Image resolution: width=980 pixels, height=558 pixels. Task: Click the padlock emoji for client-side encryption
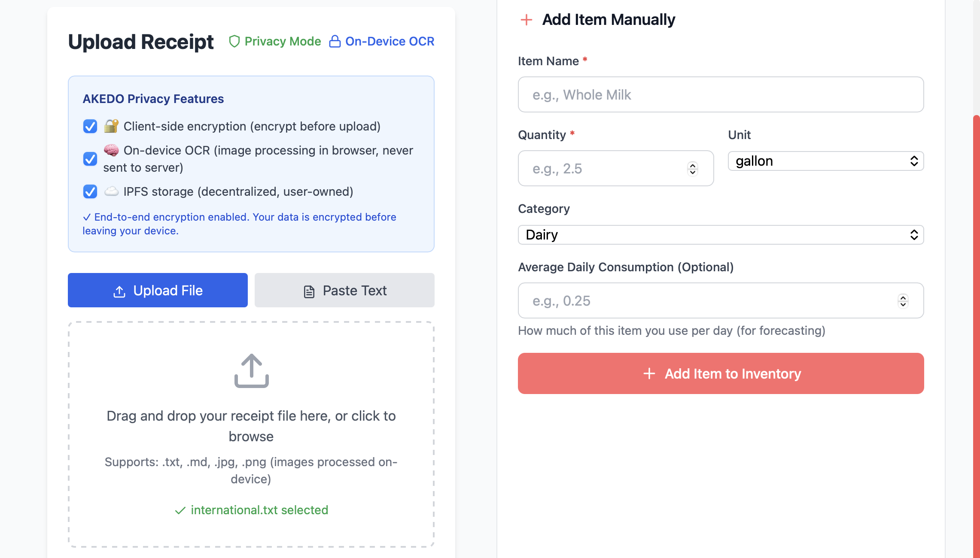point(111,126)
